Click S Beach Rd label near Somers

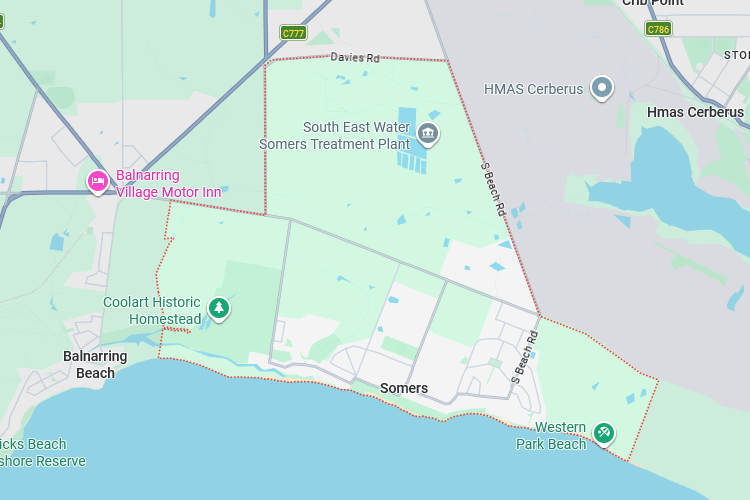(x=525, y=357)
